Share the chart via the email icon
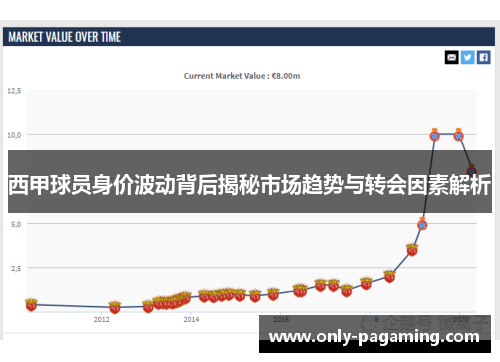The image size is (500, 362). pos(452,58)
